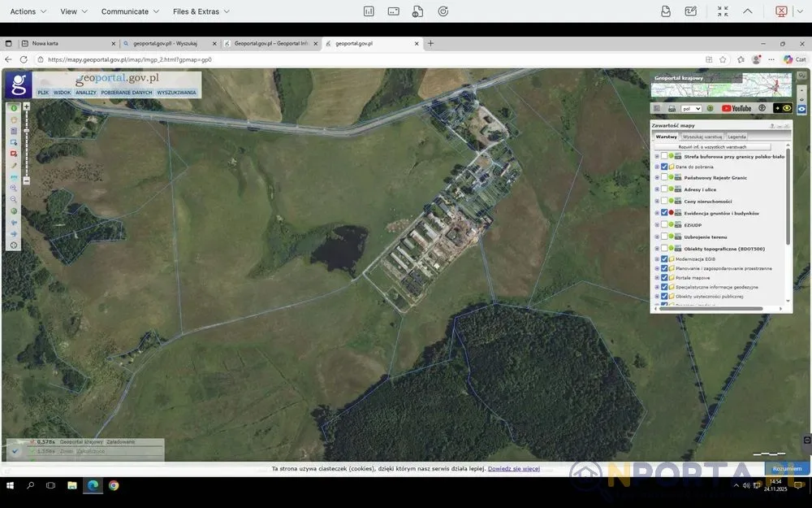Screen dimensions: 812x508
Task: Click the plus button on zoom slider
Action: [x=27, y=106]
